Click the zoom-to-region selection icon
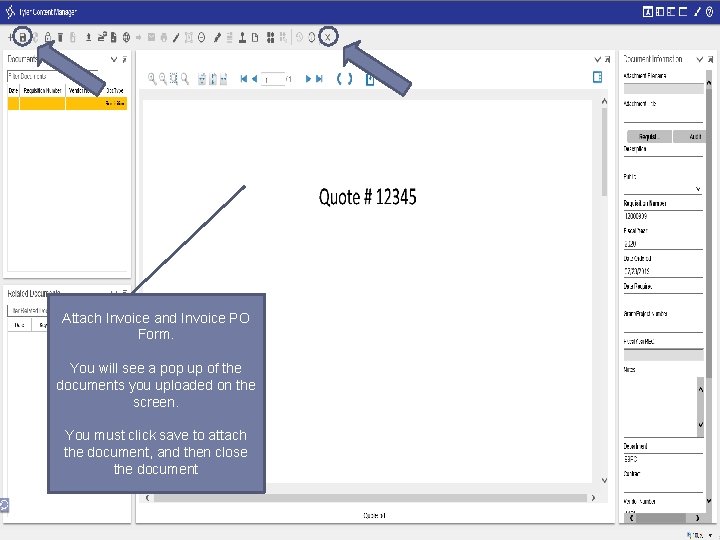 (x=174, y=79)
